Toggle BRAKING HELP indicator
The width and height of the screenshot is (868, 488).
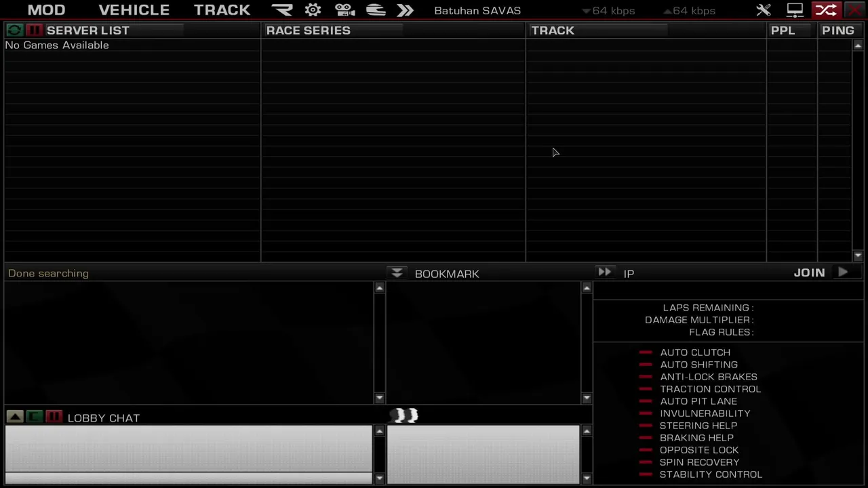coord(646,438)
